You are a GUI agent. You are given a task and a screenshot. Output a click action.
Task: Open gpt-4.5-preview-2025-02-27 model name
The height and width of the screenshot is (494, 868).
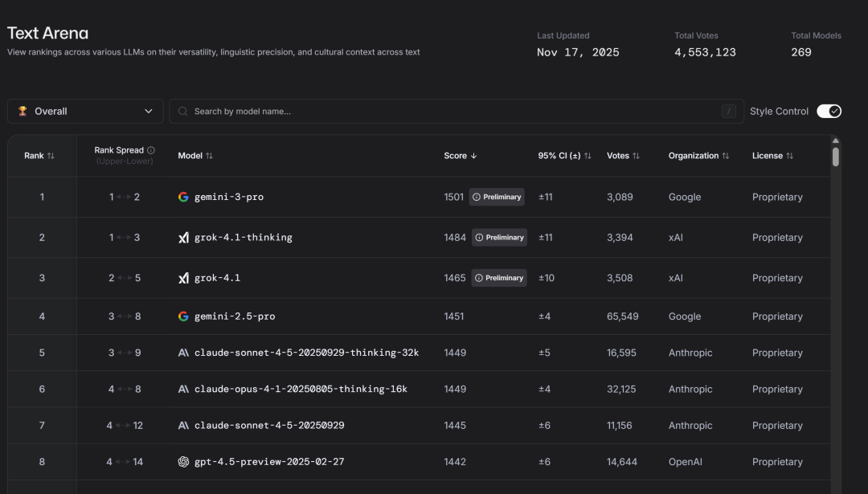point(269,462)
